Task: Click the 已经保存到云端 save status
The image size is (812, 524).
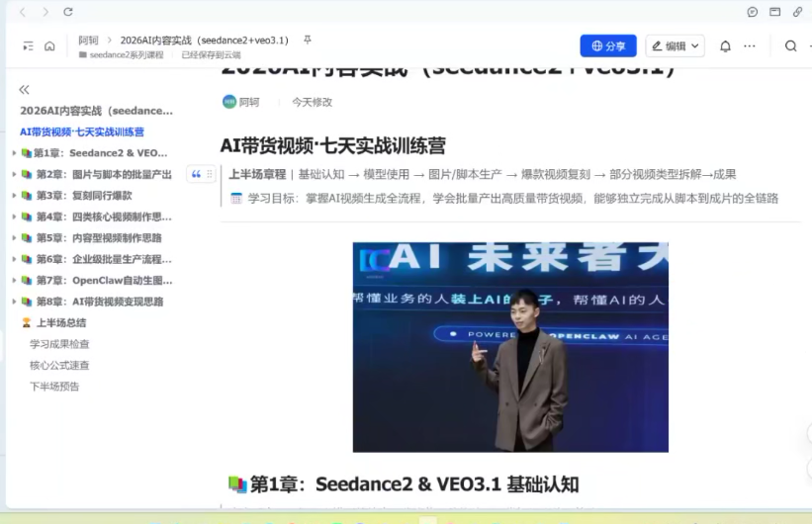Action: pyautogui.click(x=212, y=55)
